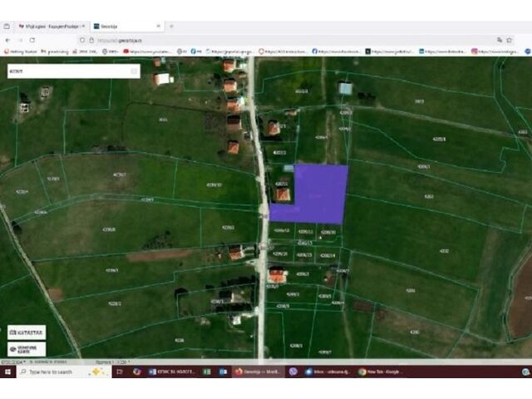Open the Osnovne karte basemap selector

pos(27,349)
